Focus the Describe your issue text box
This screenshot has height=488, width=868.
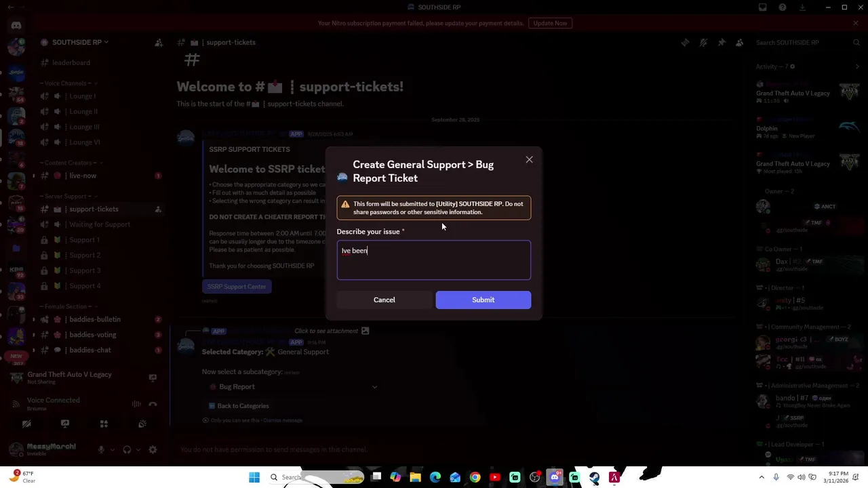433,260
